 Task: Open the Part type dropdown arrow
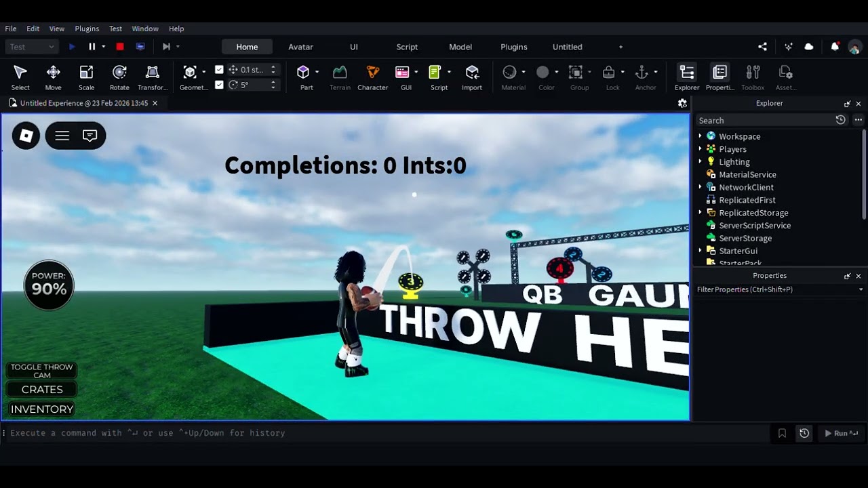pos(317,72)
